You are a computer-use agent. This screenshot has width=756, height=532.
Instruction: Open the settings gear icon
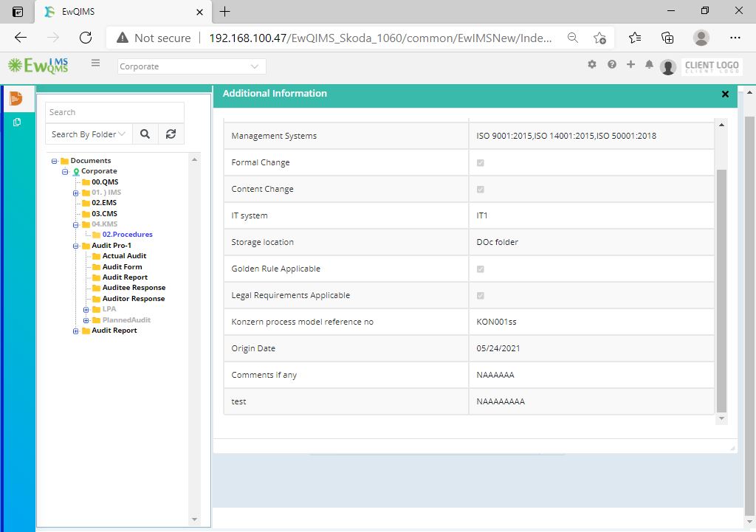point(592,65)
